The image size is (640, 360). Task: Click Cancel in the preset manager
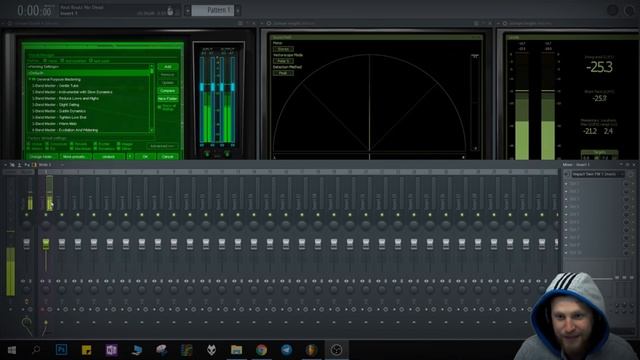click(168, 157)
